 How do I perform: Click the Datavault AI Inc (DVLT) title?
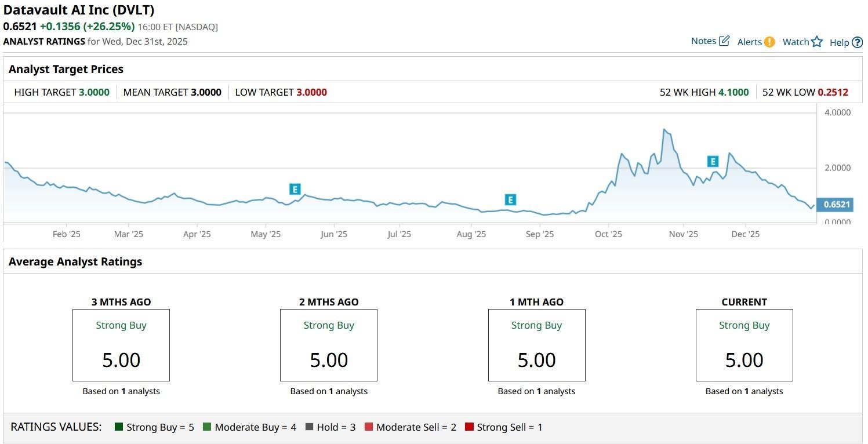tap(79, 10)
